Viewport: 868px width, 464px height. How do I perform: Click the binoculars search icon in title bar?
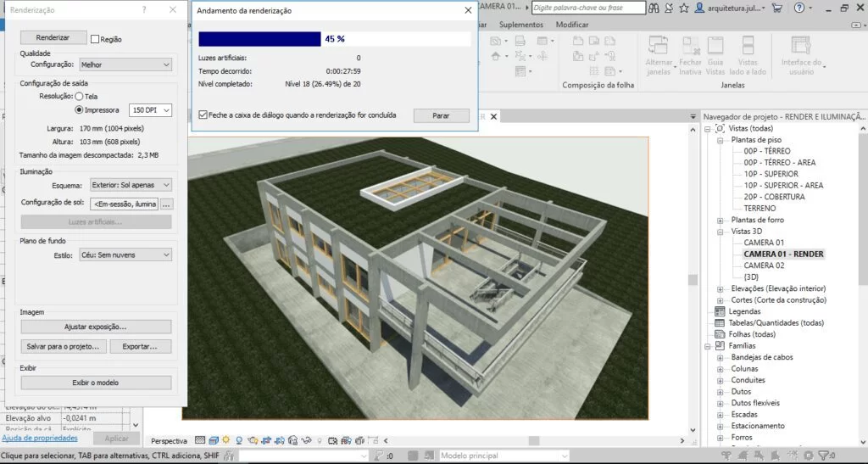click(654, 8)
